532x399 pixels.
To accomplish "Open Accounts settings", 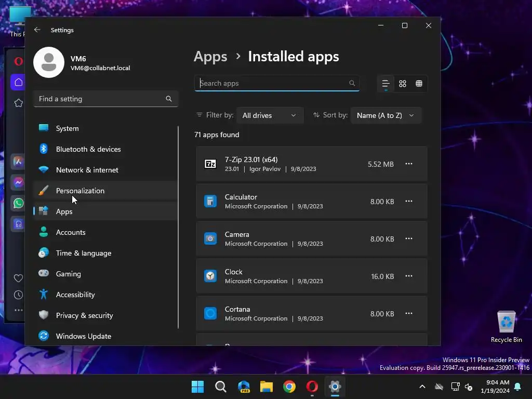I will [105, 232].
